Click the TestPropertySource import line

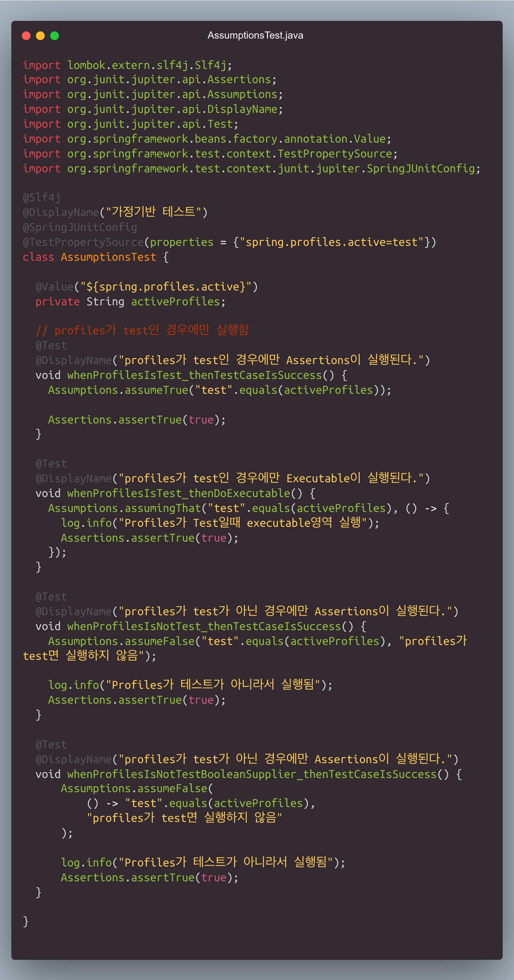pyautogui.click(x=210, y=154)
